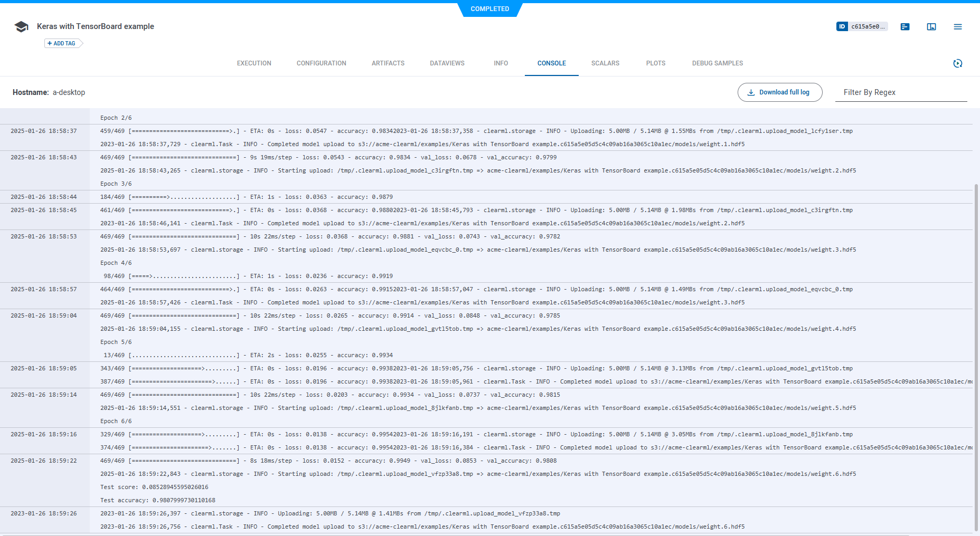Go to the Artifacts tab
980x536 pixels.
point(388,63)
